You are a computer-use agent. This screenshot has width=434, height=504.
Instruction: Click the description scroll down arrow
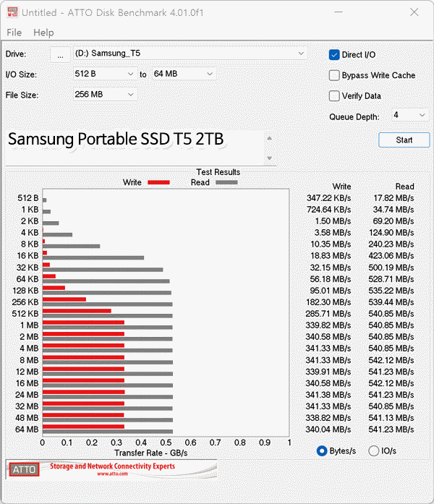coord(270,158)
